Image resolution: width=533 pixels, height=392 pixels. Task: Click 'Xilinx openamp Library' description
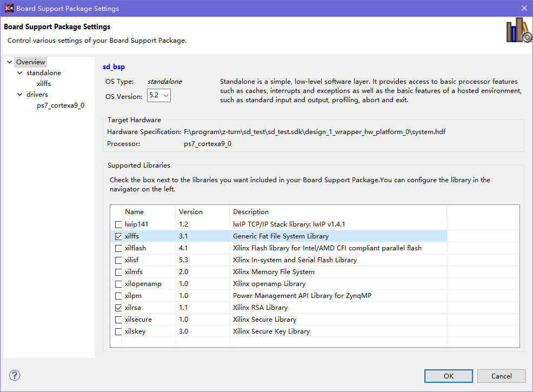click(269, 284)
